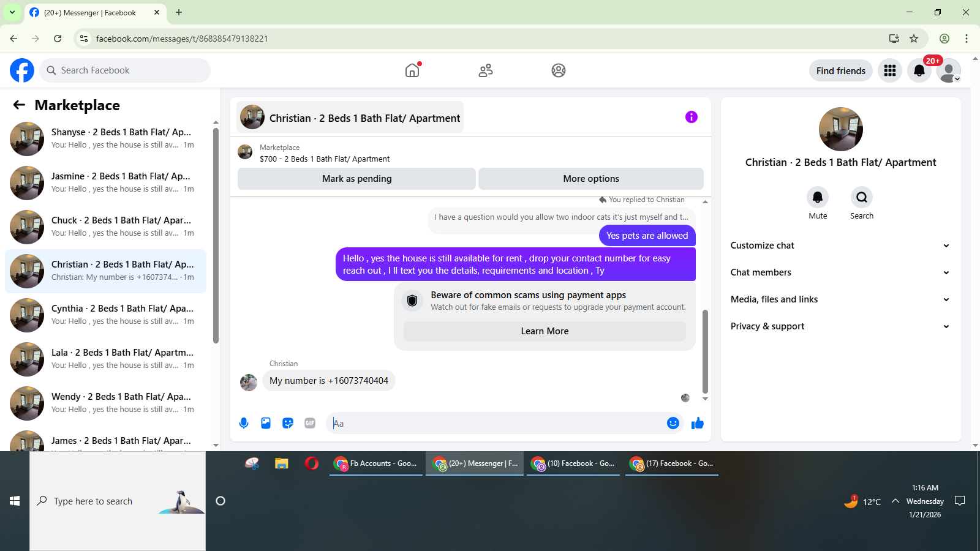Viewport: 980px width, 551px height.
Task: Open the Chrome three-dot menu
Action: (x=967, y=39)
